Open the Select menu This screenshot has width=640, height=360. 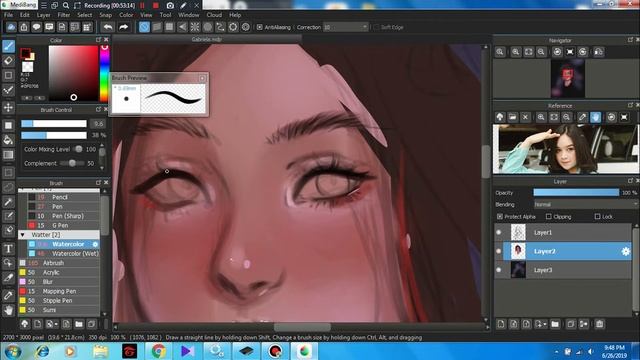tap(84, 15)
